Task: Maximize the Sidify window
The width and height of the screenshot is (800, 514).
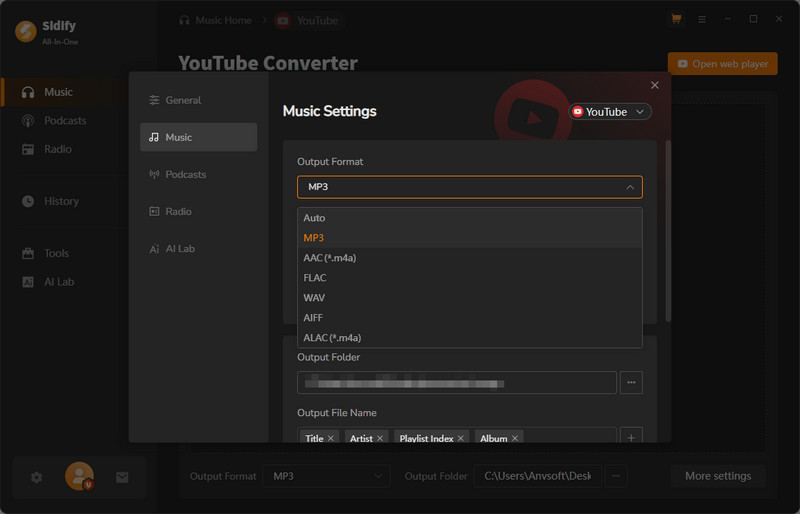Action: (753, 19)
